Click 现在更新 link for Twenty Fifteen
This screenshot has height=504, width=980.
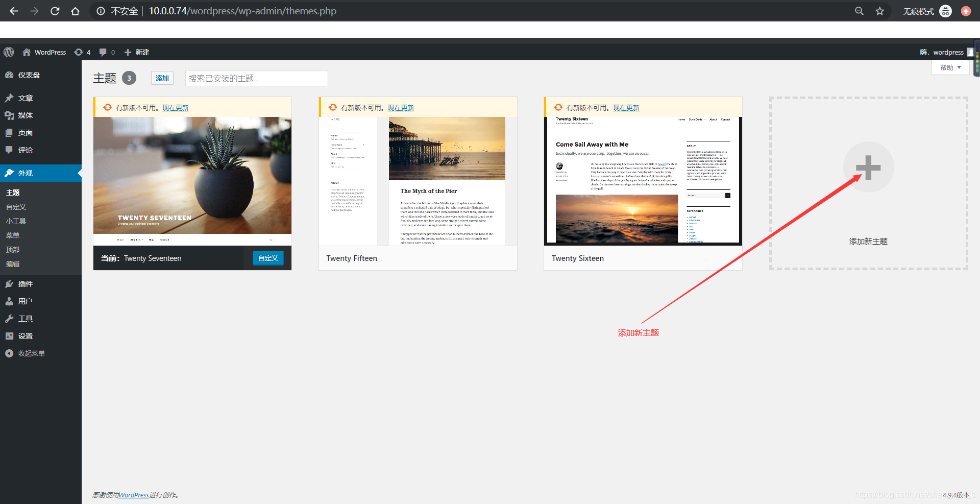tap(401, 108)
